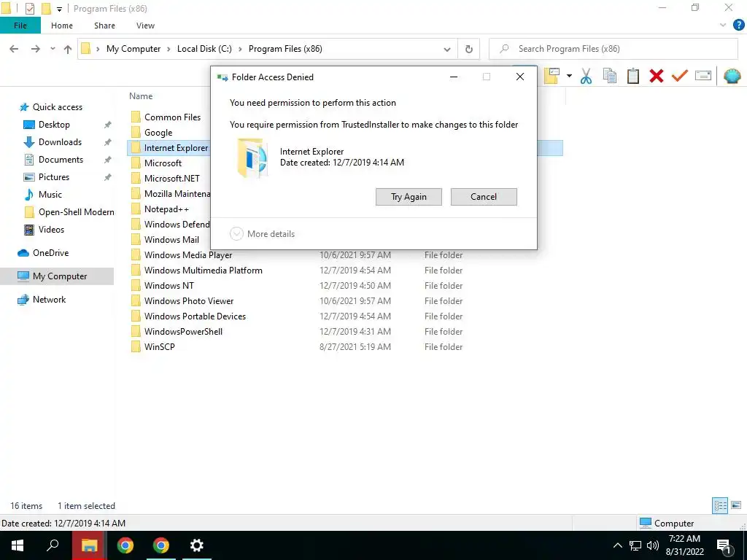Open Help with the blue question mark
Image resolution: width=747 pixels, height=560 pixels.
point(738,26)
